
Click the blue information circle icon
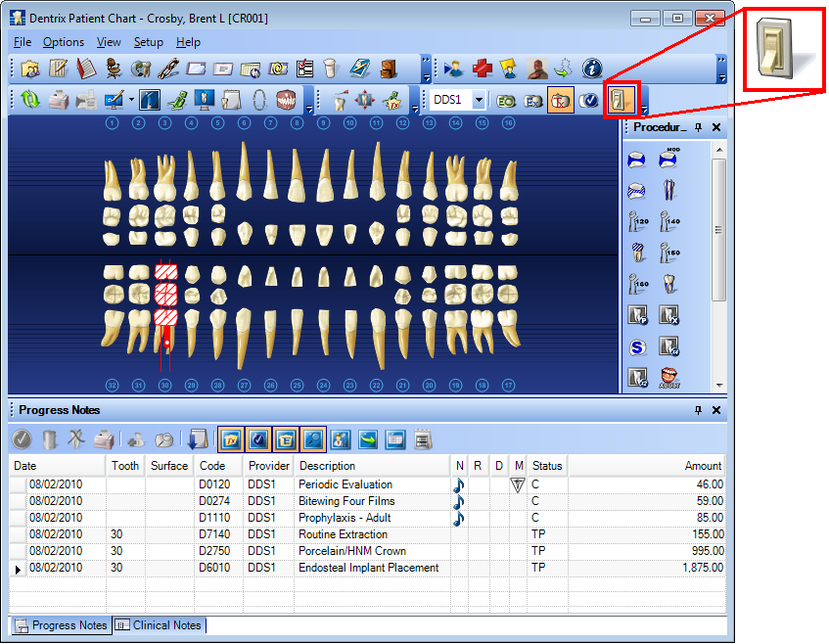coord(591,69)
